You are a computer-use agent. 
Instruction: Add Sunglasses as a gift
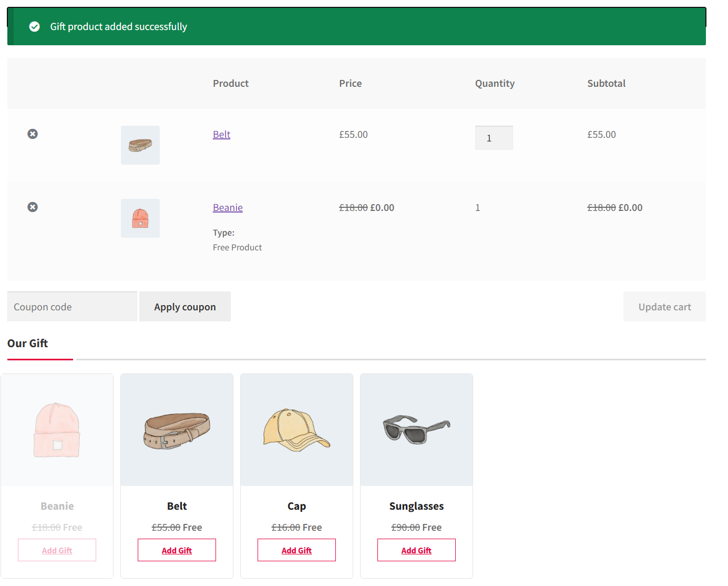point(416,550)
